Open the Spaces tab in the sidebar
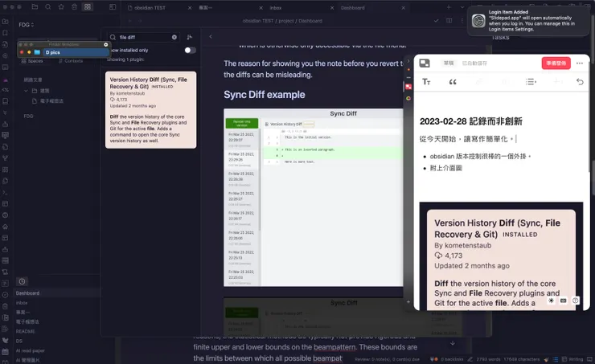595x364 pixels. pyautogui.click(x=32, y=61)
